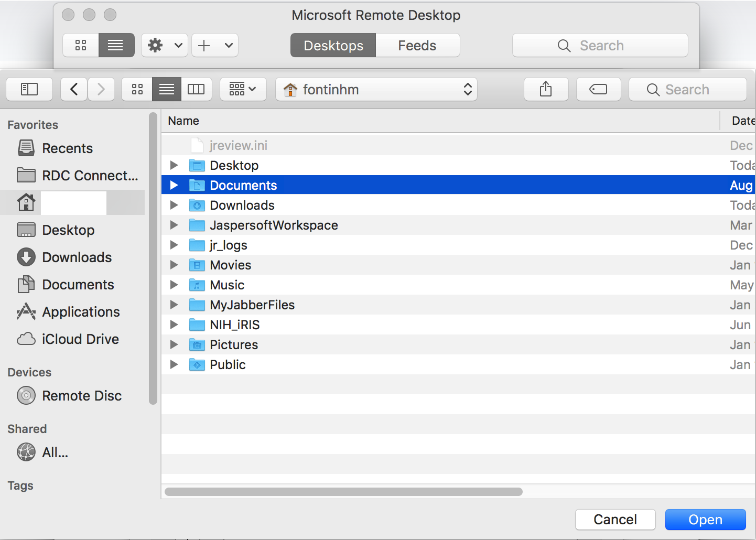Image resolution: width=756 pixels, height=540 pixels.
Task: Expand the Downloads folder row
Action: point(174,205)
